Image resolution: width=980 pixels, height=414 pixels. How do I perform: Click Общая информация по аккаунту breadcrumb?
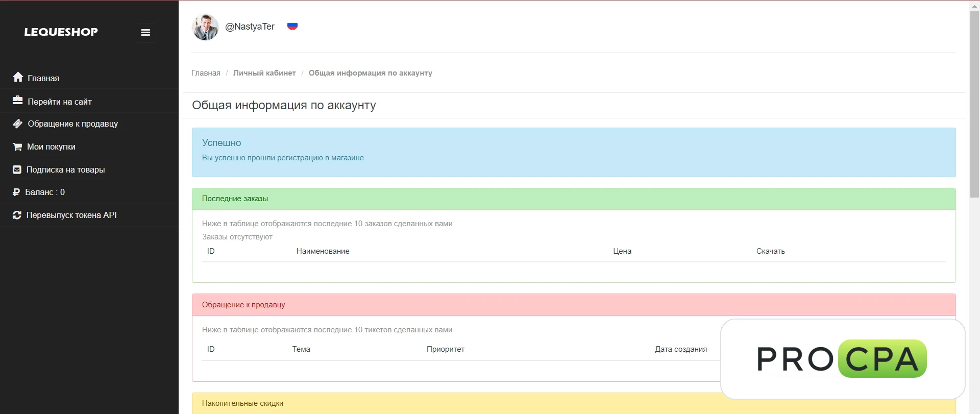coord(370,73)
